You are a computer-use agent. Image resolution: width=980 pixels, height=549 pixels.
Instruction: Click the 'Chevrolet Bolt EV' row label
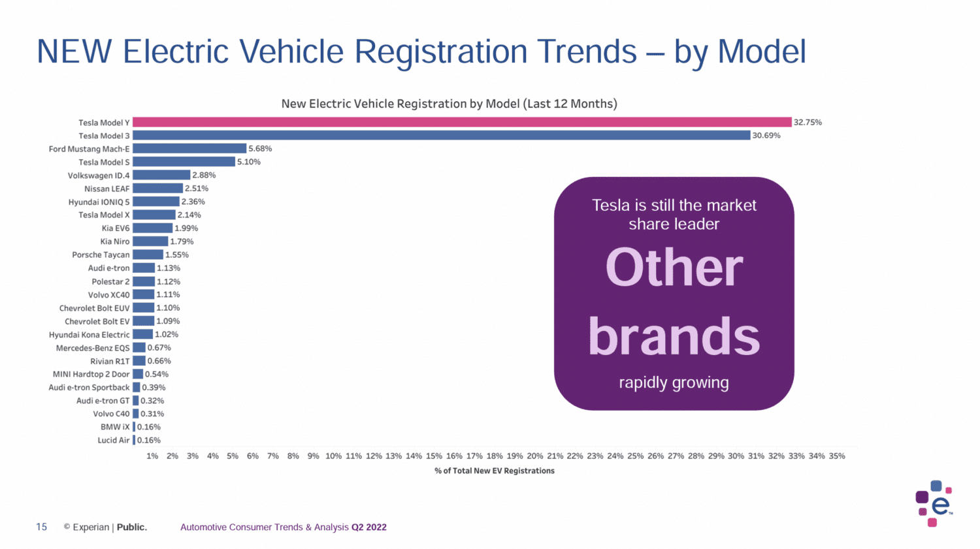coord(97,321)
